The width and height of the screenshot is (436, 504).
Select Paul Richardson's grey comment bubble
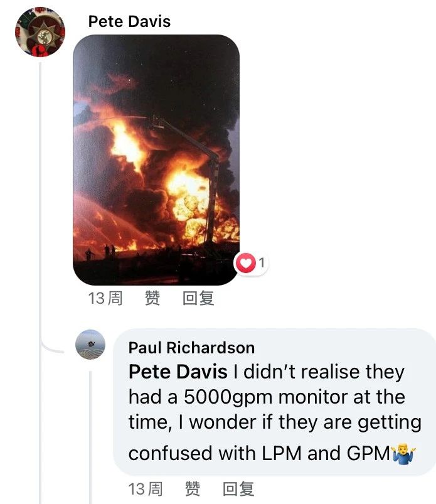275,402
